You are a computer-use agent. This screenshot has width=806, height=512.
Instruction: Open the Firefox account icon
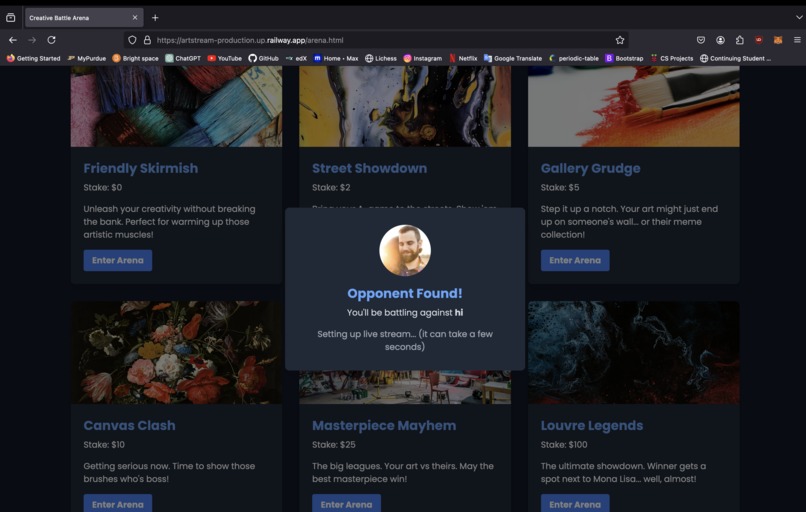pos(720,40)
